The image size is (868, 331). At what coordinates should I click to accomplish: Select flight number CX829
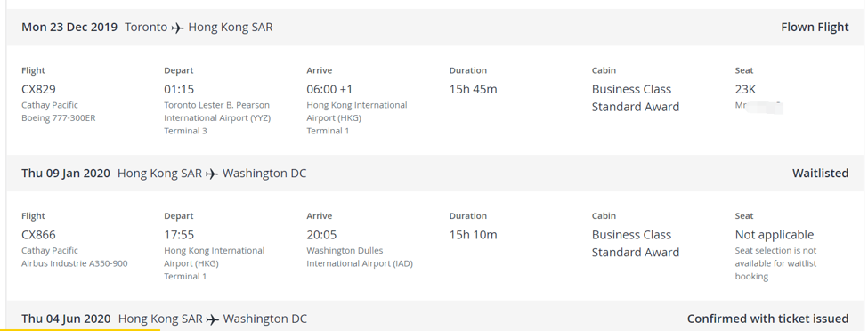pyautogui.click(x=39, y=89)
